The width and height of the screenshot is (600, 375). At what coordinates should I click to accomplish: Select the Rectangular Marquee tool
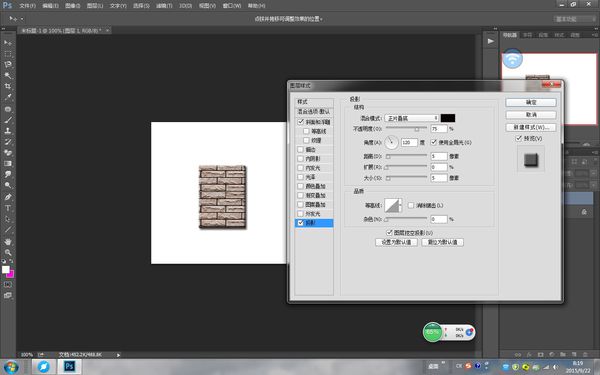tap(8, 54)
